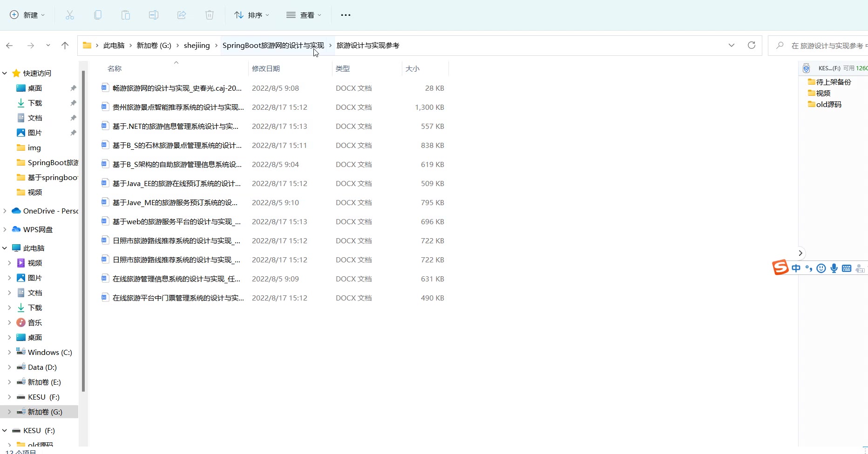Click the Delete trash can icon
Viewport: 868px width, 454px height.
(x=210, y=15)
